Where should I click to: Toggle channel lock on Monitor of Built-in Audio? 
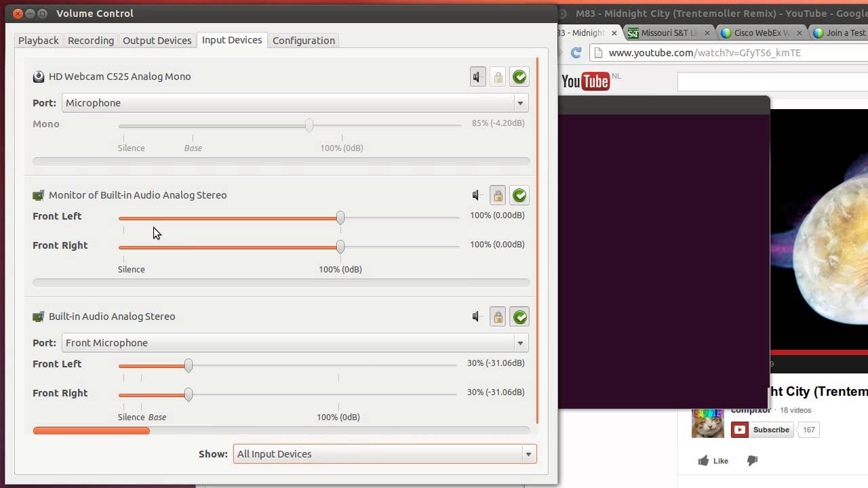coord(498,195)
